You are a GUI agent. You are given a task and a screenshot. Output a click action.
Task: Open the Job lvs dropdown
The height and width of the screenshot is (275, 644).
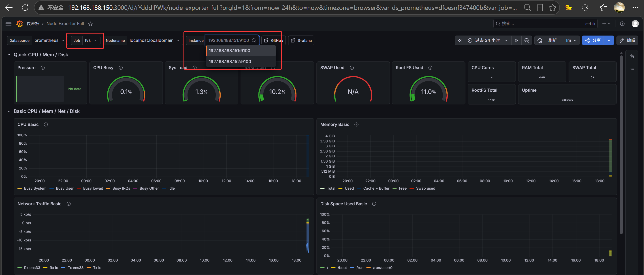click(91, 40)
